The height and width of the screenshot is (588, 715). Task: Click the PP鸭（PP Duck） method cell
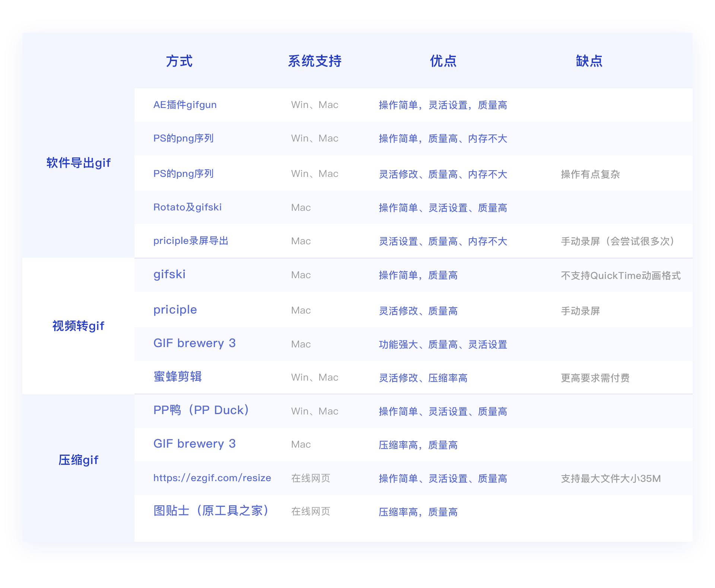tap(201, 410)
